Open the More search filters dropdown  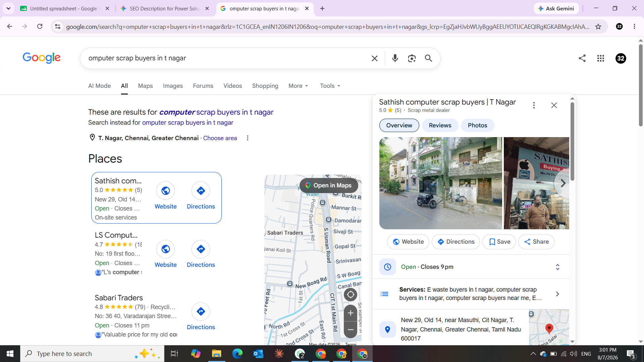[x=298, y=86]
